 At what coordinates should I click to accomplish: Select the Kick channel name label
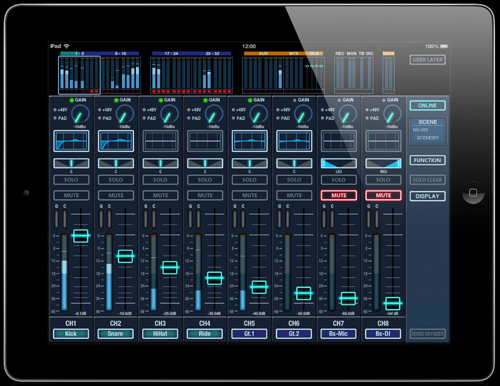point(71,334)
